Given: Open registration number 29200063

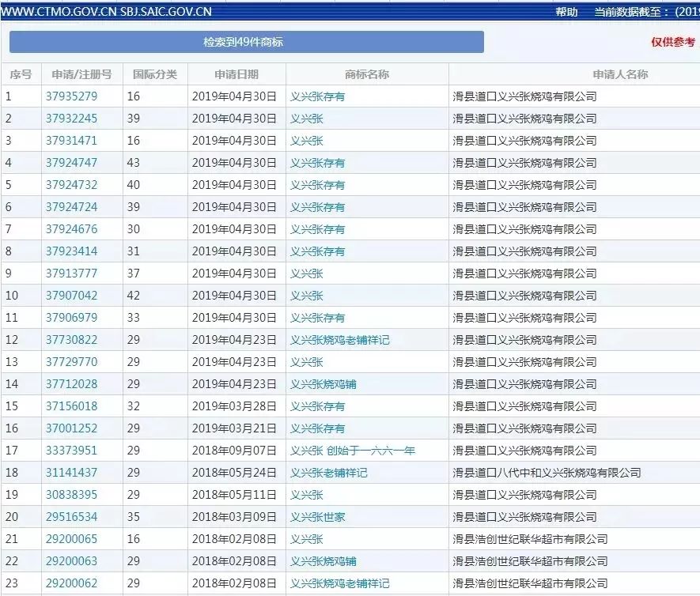Looking at the screenshot, I should [71, 561].
